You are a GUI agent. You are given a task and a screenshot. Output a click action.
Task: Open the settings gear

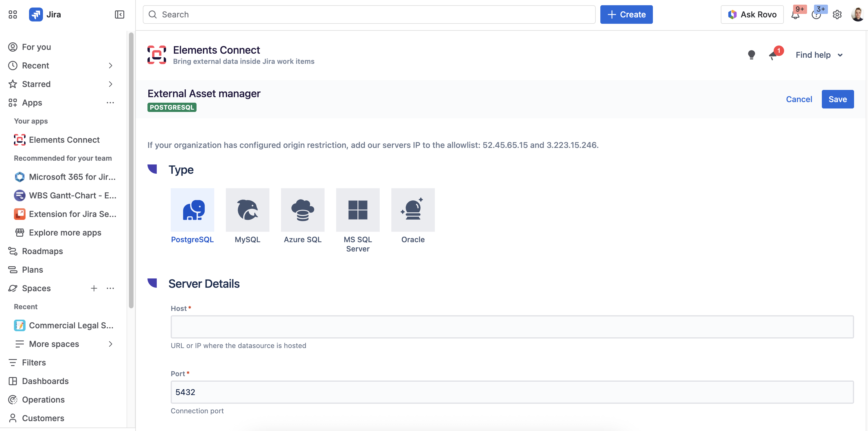coord(837,15)
